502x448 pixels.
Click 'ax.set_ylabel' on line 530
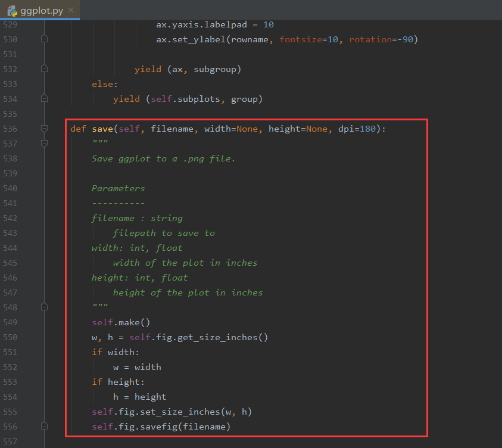coord(191,39)
